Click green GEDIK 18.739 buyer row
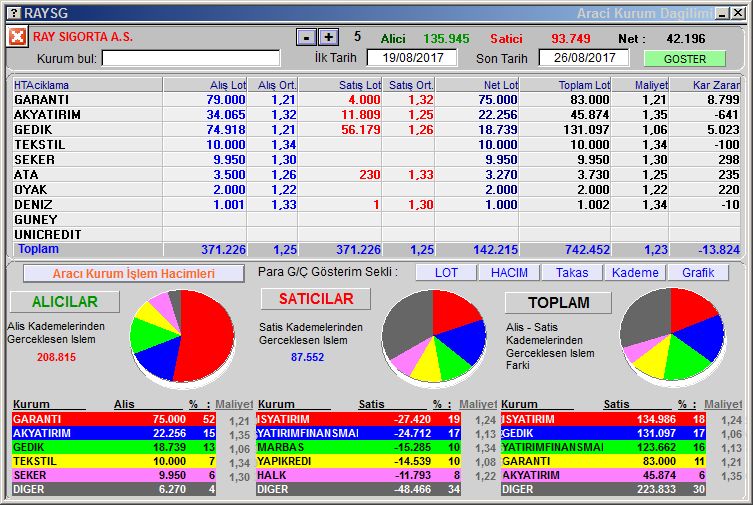The image size is (753, 505). point(114,447)
